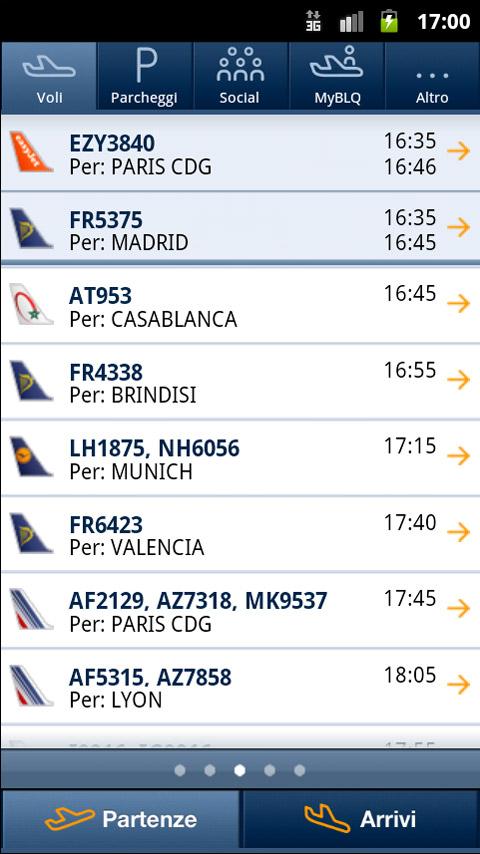The image size is (480, 854).
Task: Tap the Air France tail icon for AF2129
Action: 32,609
